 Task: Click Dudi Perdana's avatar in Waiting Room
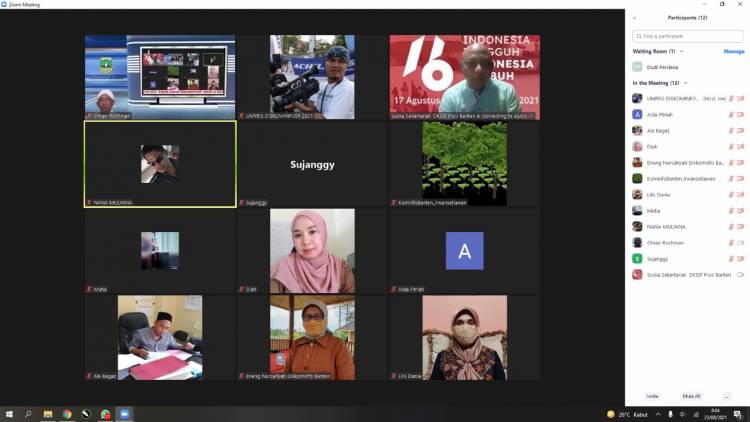pos(637,67)
